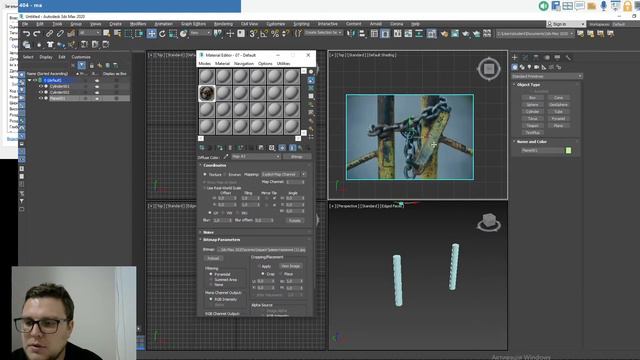The image size is (640, 360).
Task: Open the Modes menu in Material Editor
Action: tap(204, 64)
